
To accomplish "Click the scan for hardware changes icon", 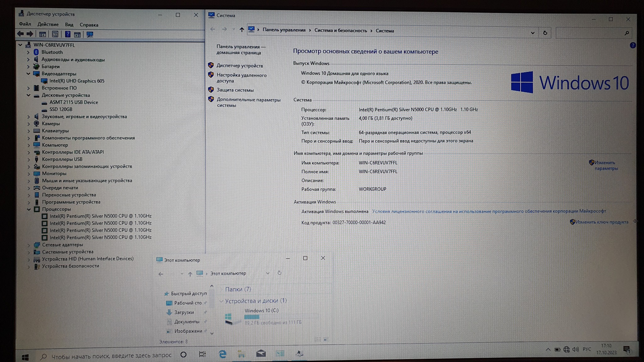I will [x=90, y=35].
